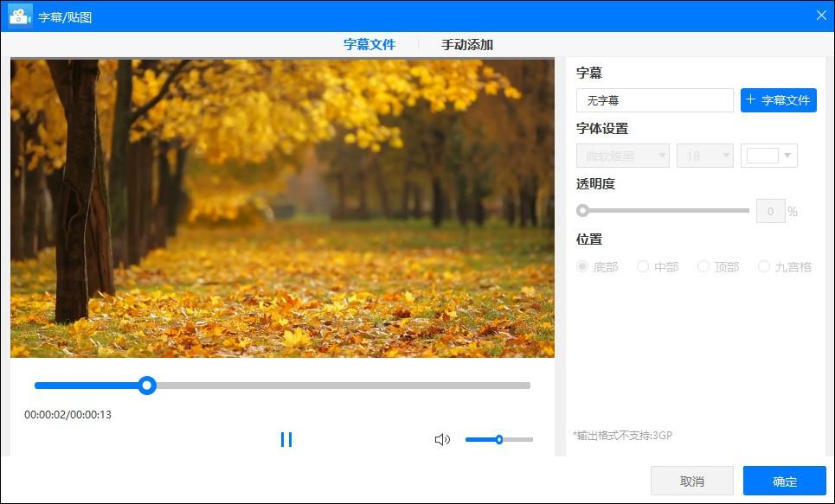Open the 微软雅黑 font family dropdown
The image size is (835, 504).
click(622, 156)
